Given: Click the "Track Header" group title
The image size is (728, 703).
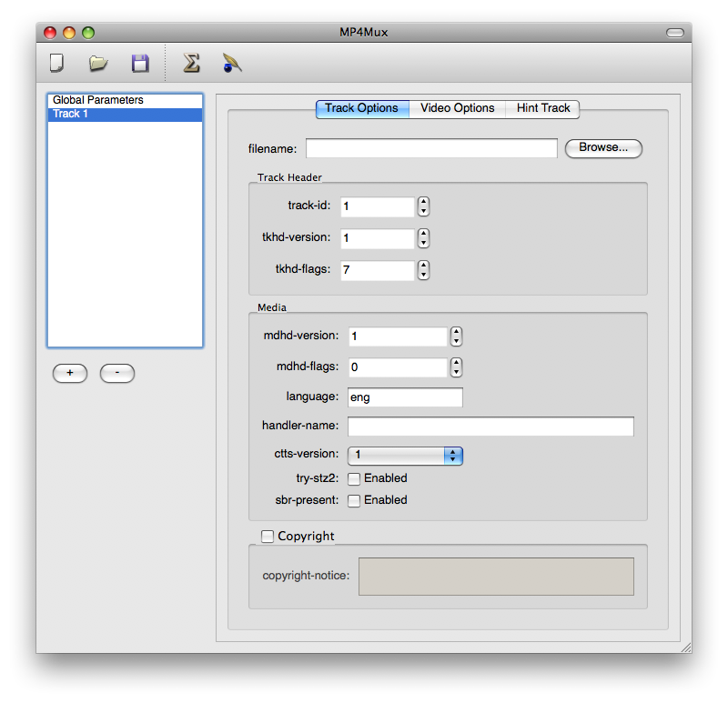Looking at the screenshot, I should tap(289, 177).
